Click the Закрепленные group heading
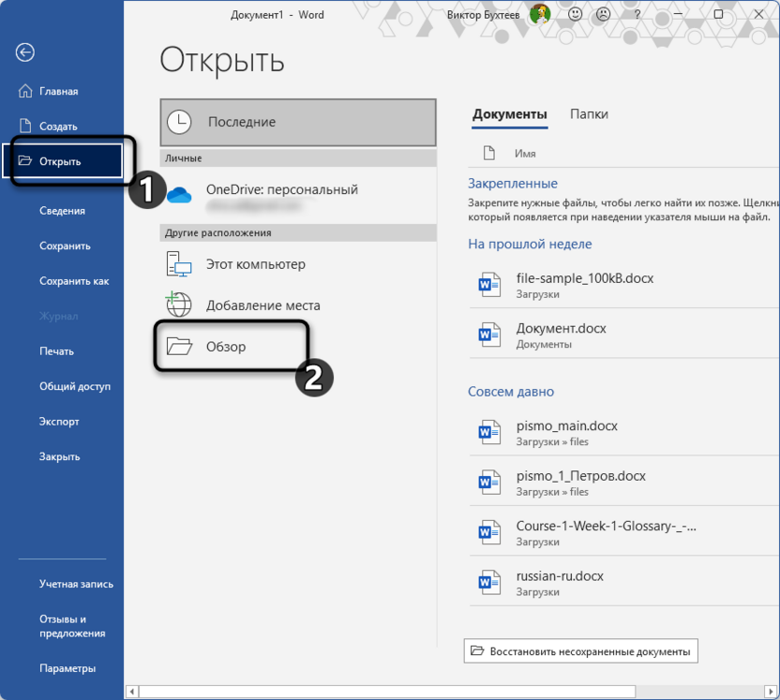The height and width of the screenshot is (700, 780). tap(513, 184)
